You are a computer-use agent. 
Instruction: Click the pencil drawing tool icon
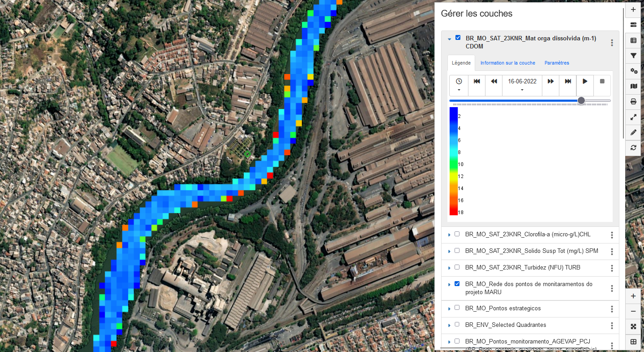633,132
